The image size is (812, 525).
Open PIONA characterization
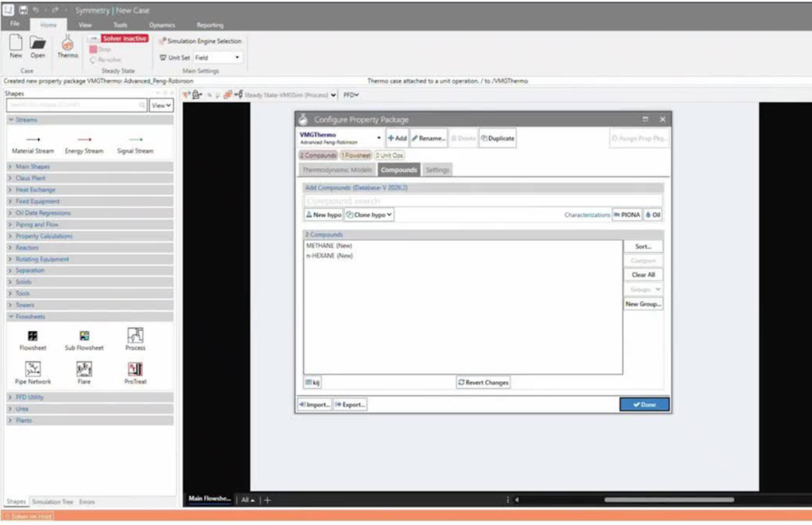coord(627,214)
